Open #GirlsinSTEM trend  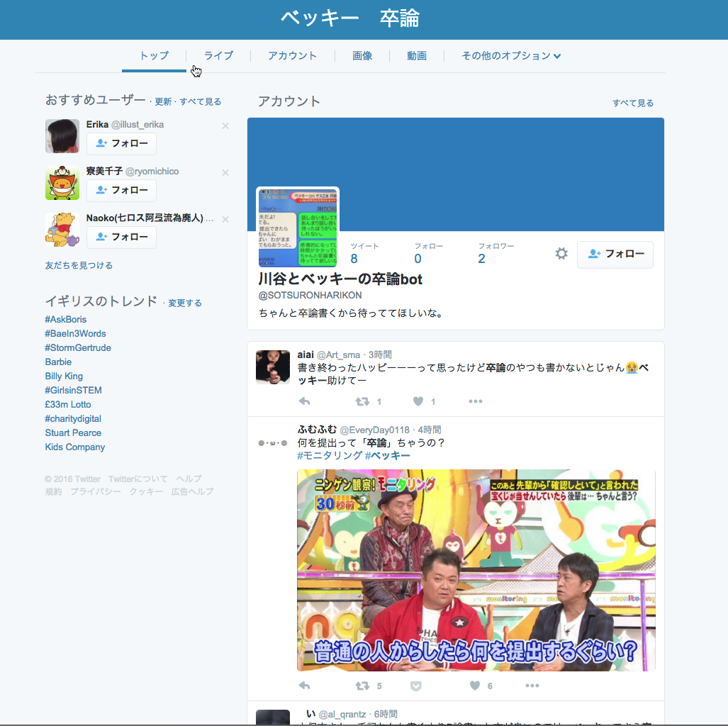coord(73,390)
